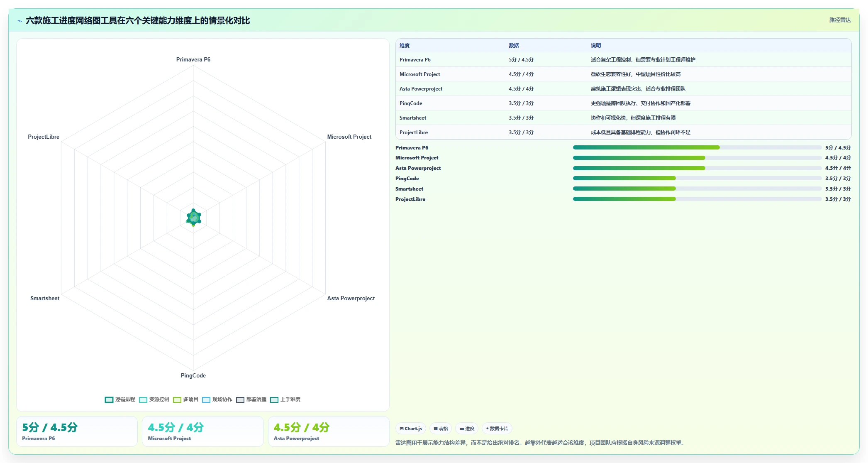This screenshot has height=463, width=868.
Task: Click the dashboard title 六款施工进度网络图工具
Action: pyautogui.click(x=138, y=20)
